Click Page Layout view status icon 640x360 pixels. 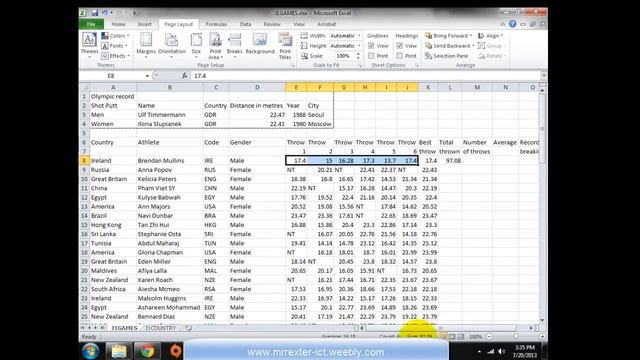tap(453, 337)
